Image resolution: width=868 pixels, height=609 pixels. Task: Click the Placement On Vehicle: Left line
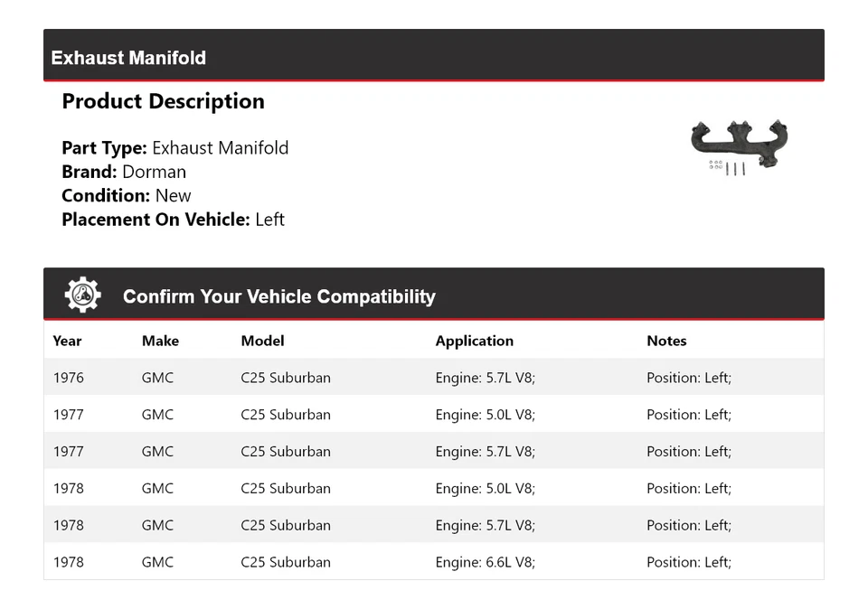tap(173, 219)
